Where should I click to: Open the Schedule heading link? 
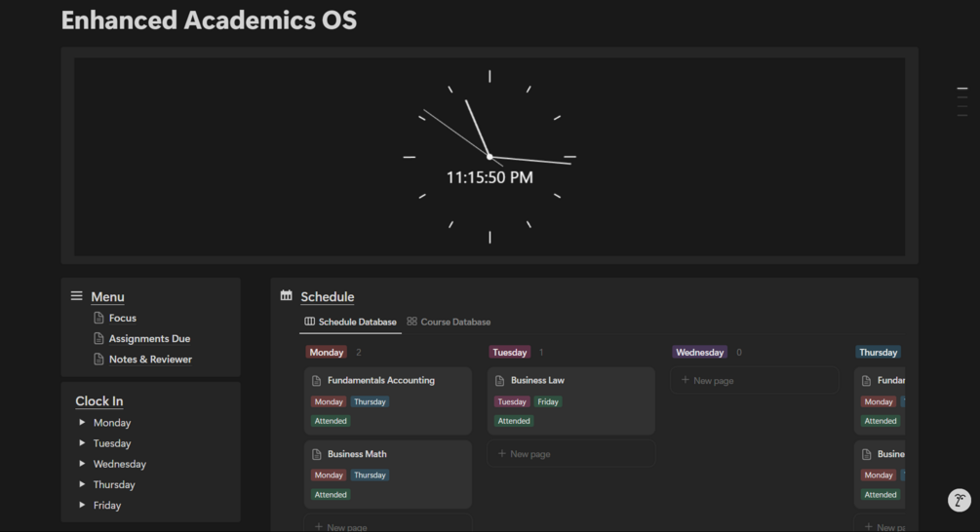[x=328, y=296]
